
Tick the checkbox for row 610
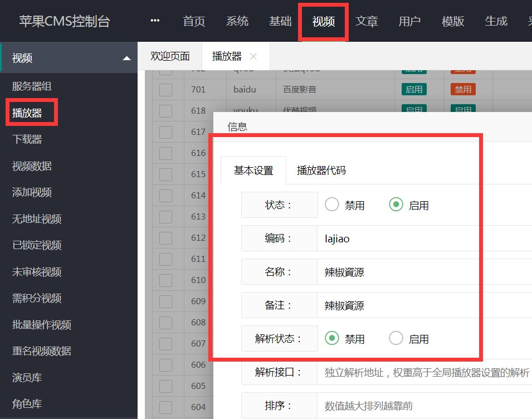coord(165,280)
